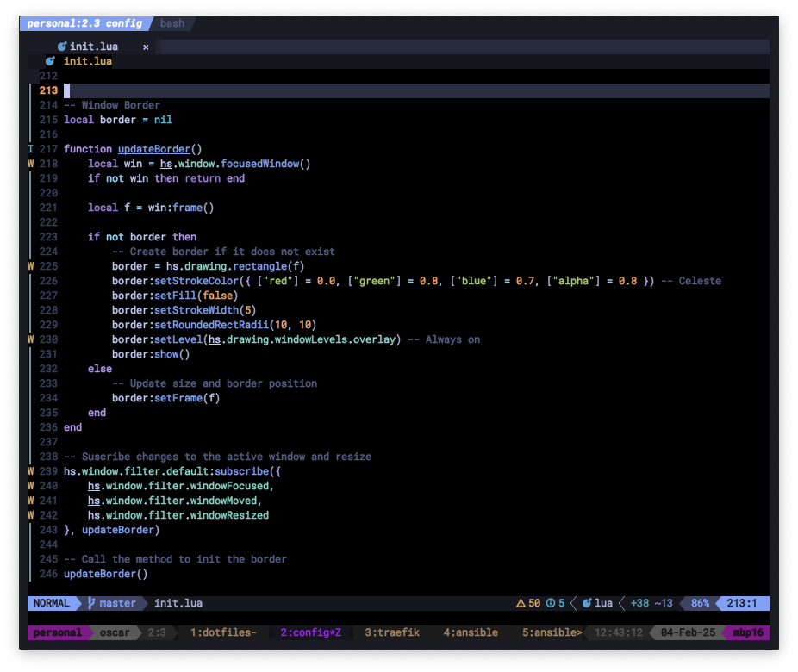Click the +38 added lines indicator
798x672 pixels.
(639, 603)
